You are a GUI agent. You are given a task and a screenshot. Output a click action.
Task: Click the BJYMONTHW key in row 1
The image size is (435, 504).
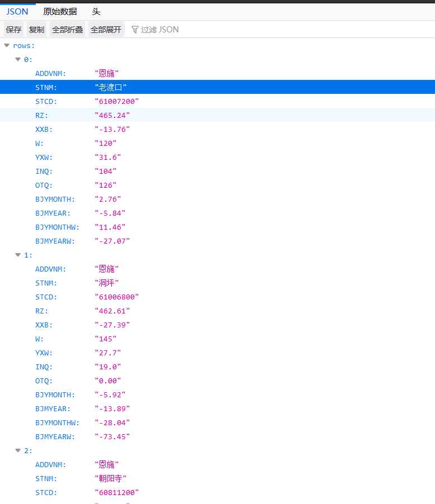tap(57, 422)
